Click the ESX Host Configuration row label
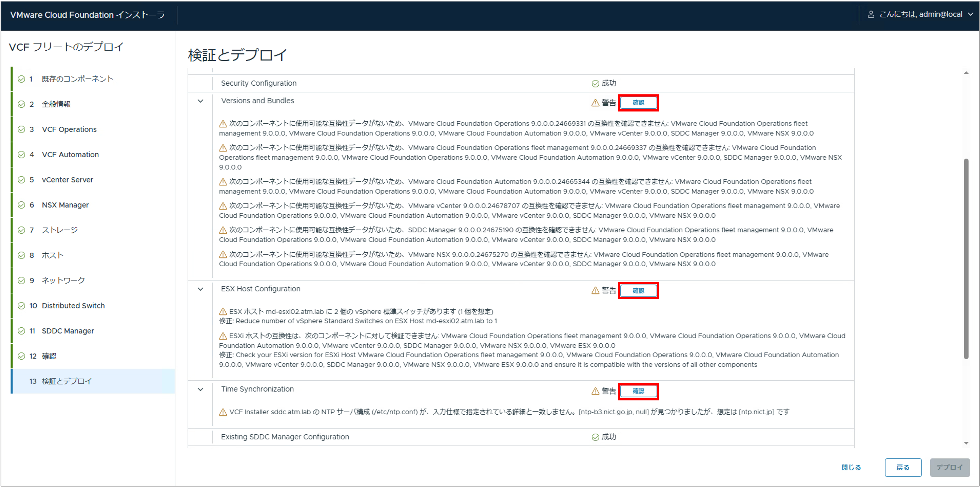Screen dimensions: 980x487 pos(260,289)
